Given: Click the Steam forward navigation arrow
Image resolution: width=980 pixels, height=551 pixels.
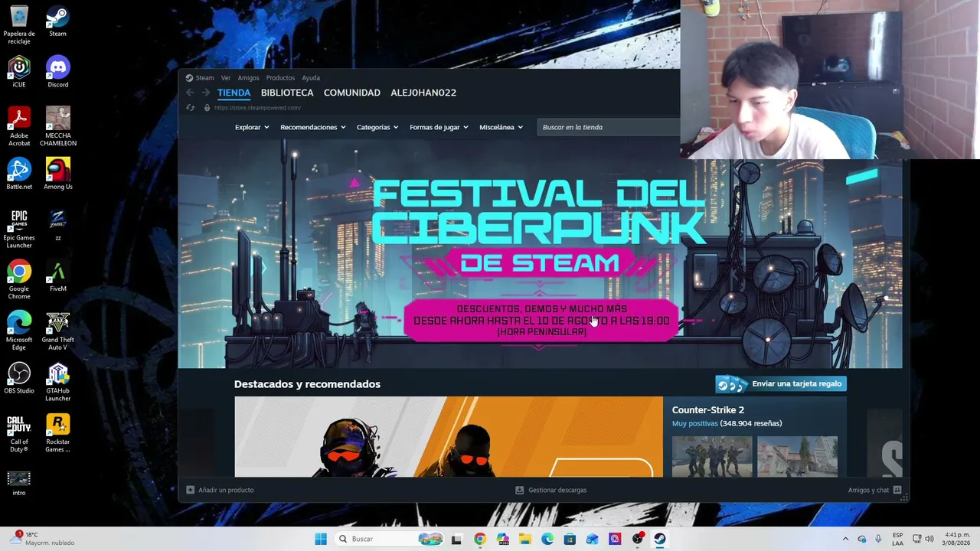Looking at the screenshot, I should pyautogui.click(x=205, y=93).
